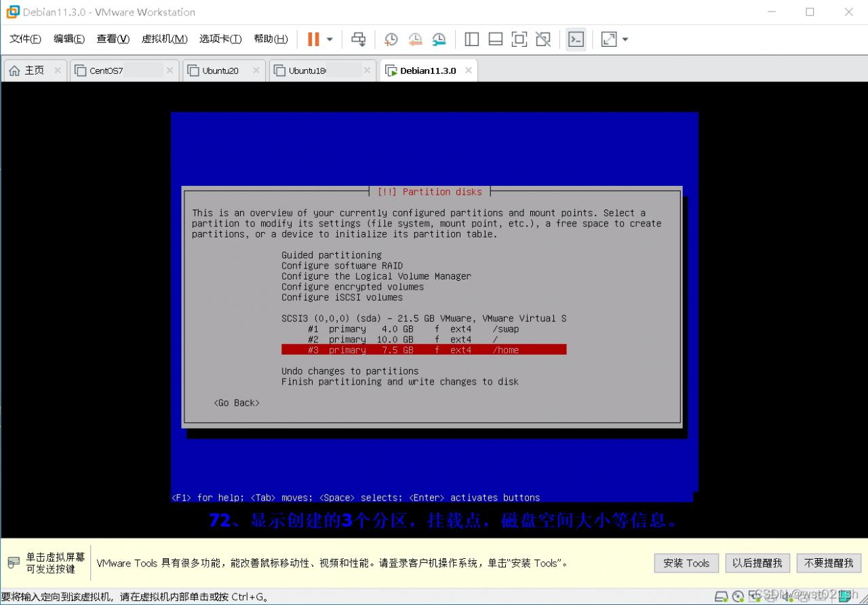Select Configure iSCSI volumes
This screenshot has width=868, height=605.
[x=342, y=297]
